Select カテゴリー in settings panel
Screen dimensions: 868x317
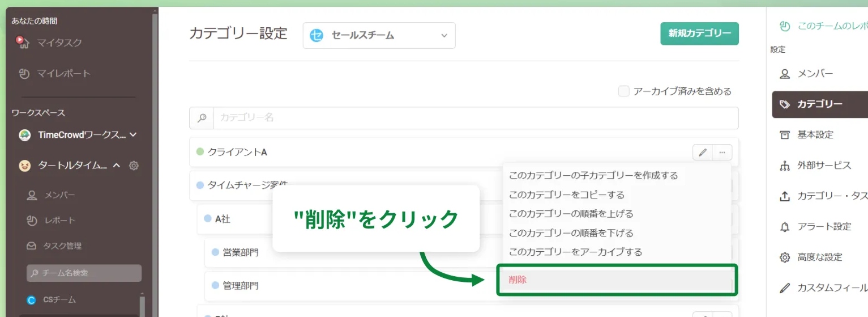click(820, 104)
